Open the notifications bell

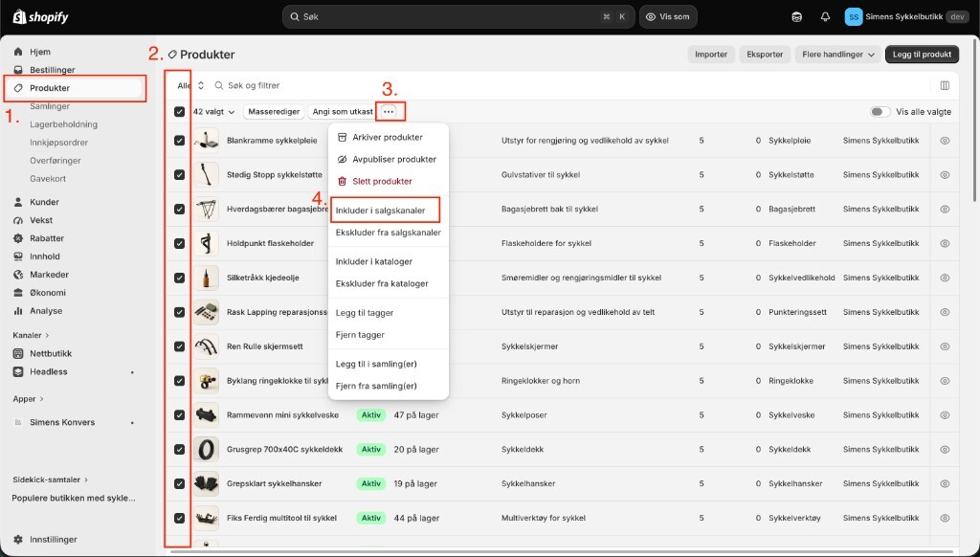coord(825,17)
